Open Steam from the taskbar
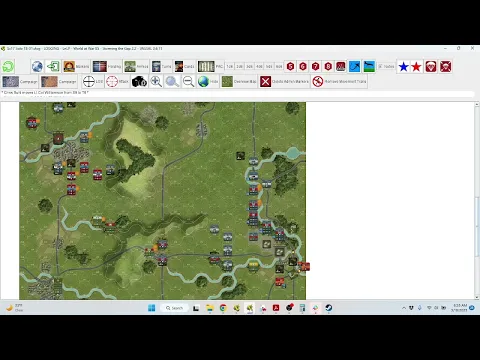This screenshot has height=360, width=480. click(328, 308)
